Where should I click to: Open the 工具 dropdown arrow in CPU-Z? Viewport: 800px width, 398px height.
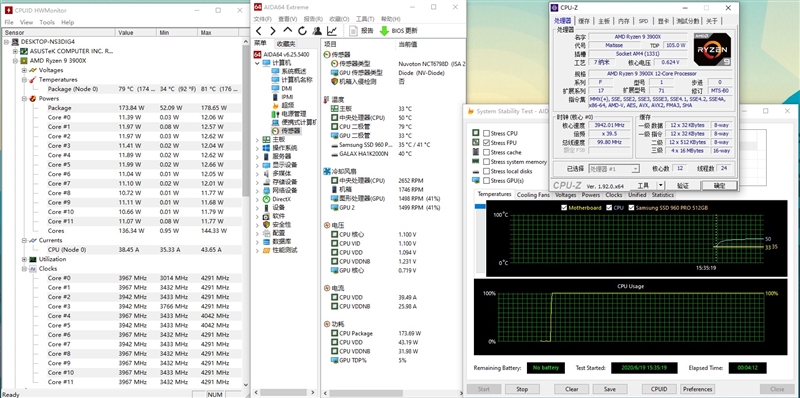(x=661, y=185)
